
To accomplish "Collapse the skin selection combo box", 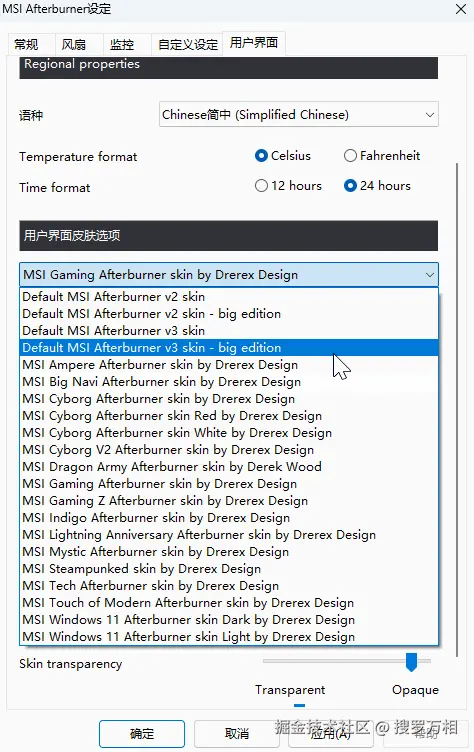I will pos(229,275).
